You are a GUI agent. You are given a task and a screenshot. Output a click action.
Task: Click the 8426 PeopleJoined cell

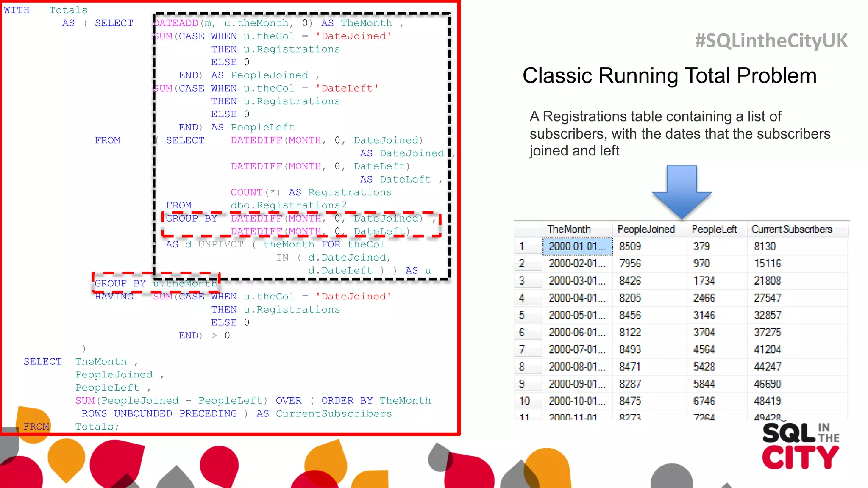click(x=649, y=281)
